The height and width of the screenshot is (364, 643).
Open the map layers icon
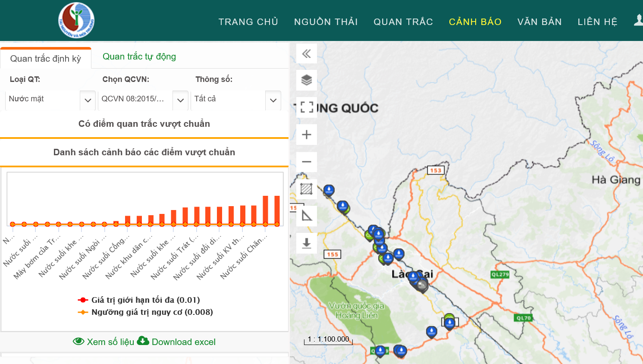click(307, 80)
